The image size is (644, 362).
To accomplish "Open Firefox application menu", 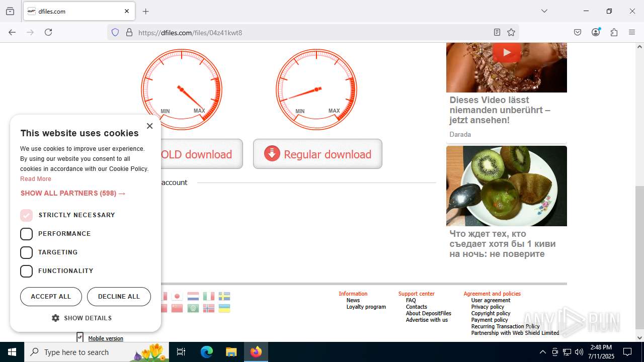I will click(632, 32).
